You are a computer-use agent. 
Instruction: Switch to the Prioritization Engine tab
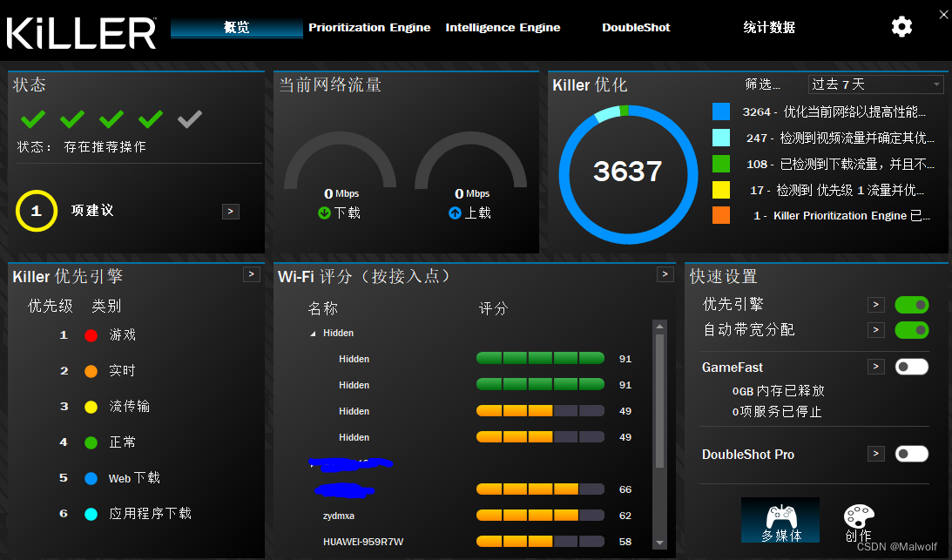pyautogui.click(x=369, y=27)
